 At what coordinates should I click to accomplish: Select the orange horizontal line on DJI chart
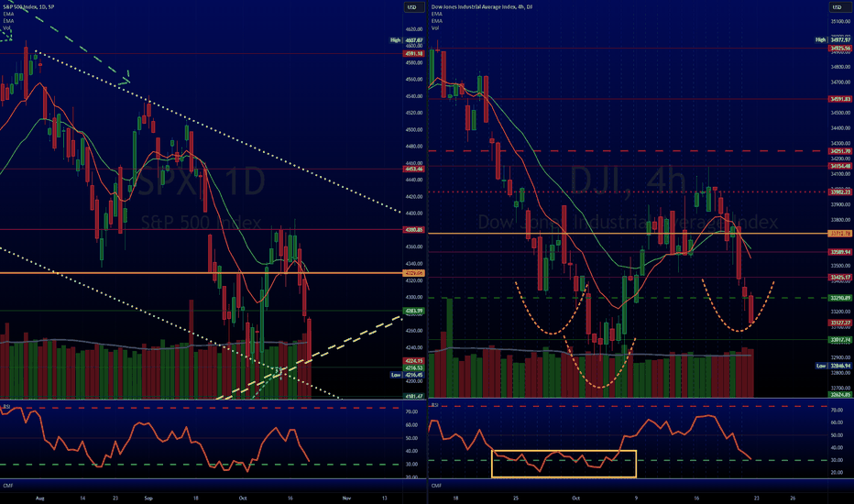(628, 233)
